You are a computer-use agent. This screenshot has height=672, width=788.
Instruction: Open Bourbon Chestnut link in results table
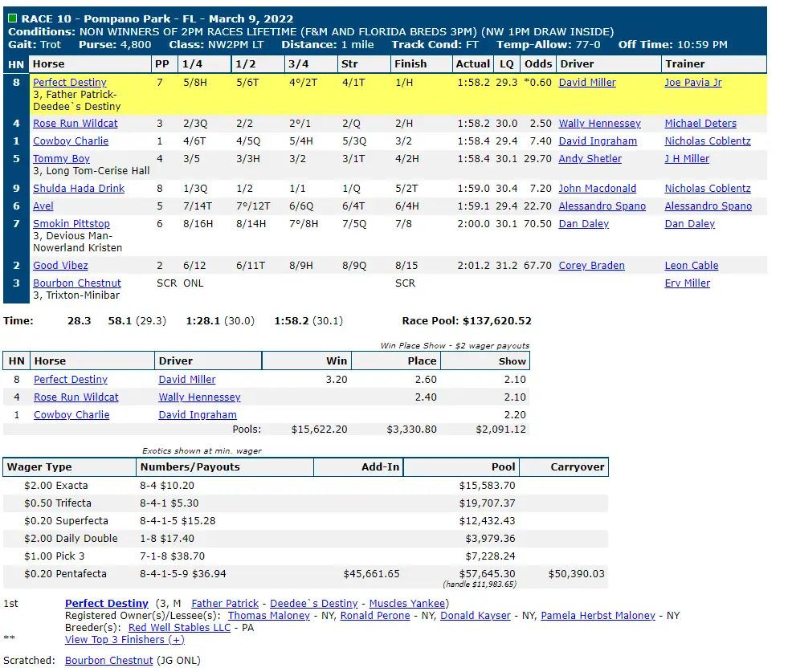pos(77,283)
